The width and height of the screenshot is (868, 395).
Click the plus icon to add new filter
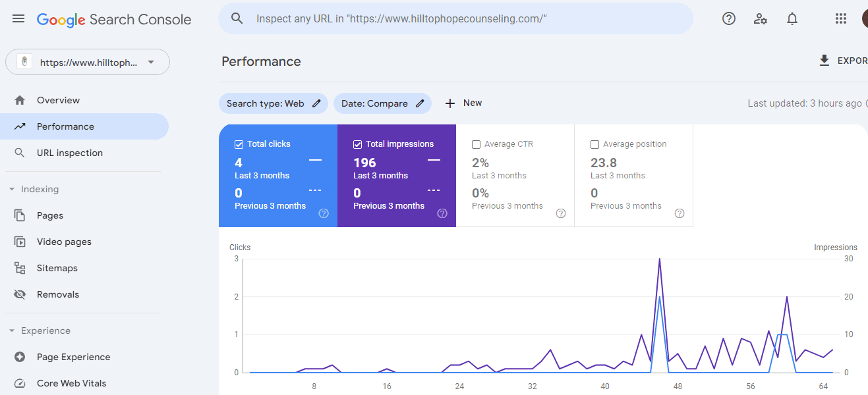pos(450,103)
